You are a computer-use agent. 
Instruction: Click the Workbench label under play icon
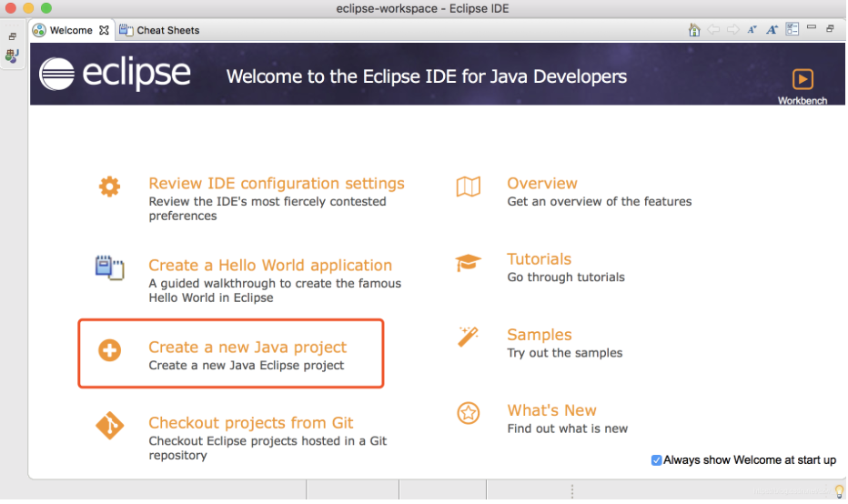click(803, 101)
